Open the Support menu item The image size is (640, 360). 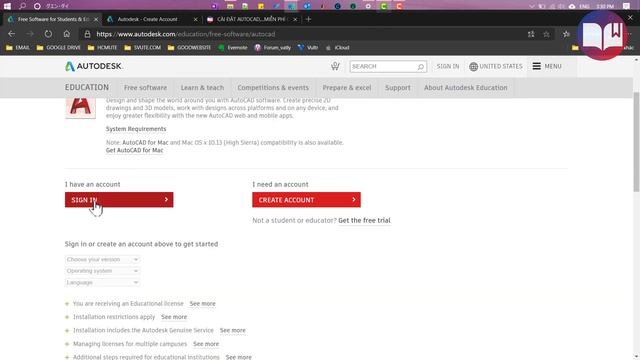pyautogui.click(x=398, y=88)
